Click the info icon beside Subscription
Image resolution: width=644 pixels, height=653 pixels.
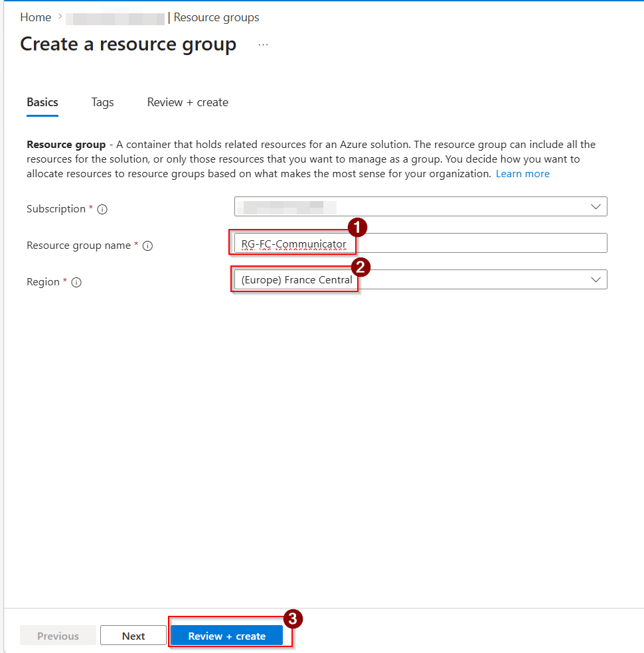coord(102,209)
